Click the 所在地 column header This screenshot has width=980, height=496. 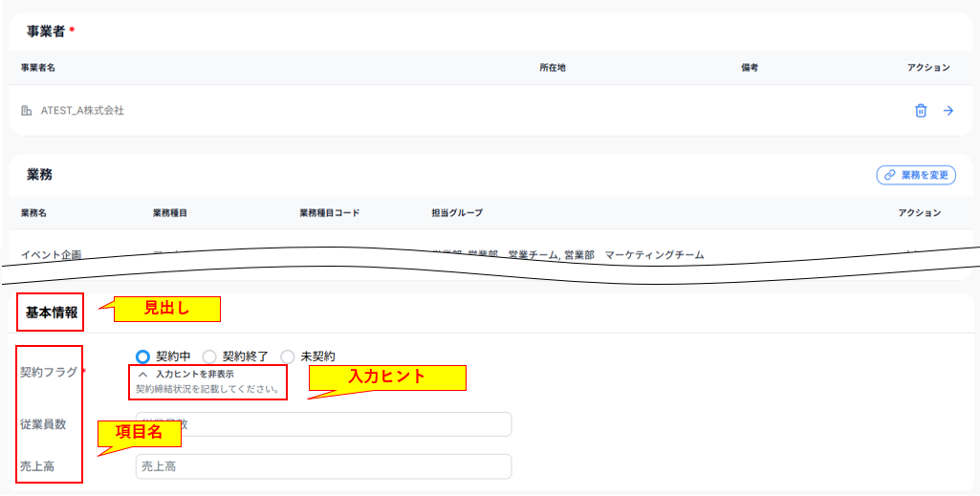(553, 68)
